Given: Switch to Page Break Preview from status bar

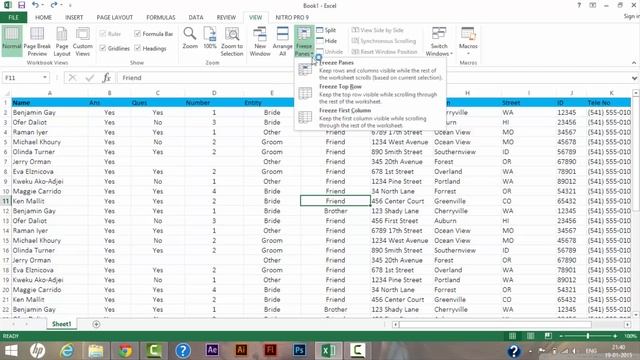Looking at the screenshot, I should [x=548, y=336].
